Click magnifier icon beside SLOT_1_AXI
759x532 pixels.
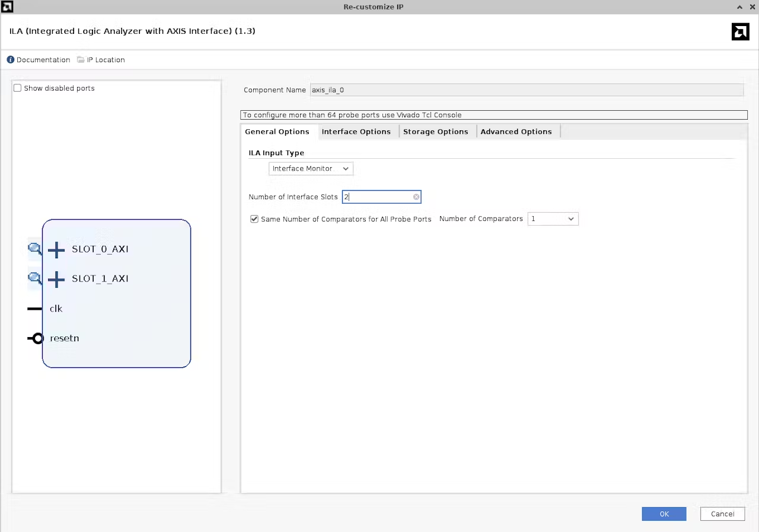click(35, 278)
